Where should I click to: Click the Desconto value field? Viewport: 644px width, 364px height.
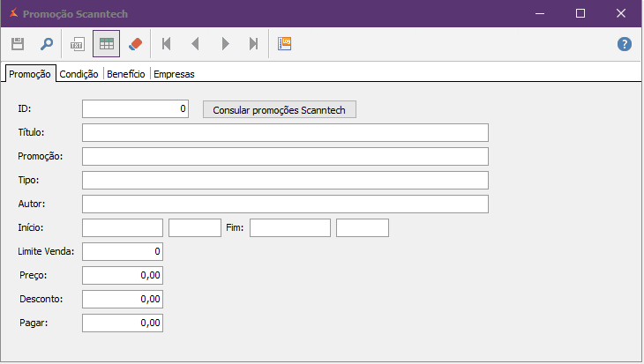coord(123,299)
